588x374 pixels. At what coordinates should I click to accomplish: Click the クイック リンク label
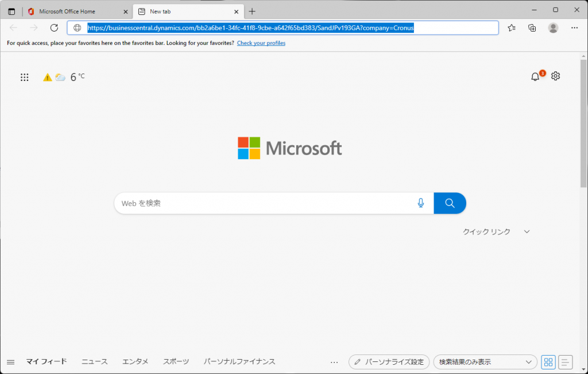486,232
